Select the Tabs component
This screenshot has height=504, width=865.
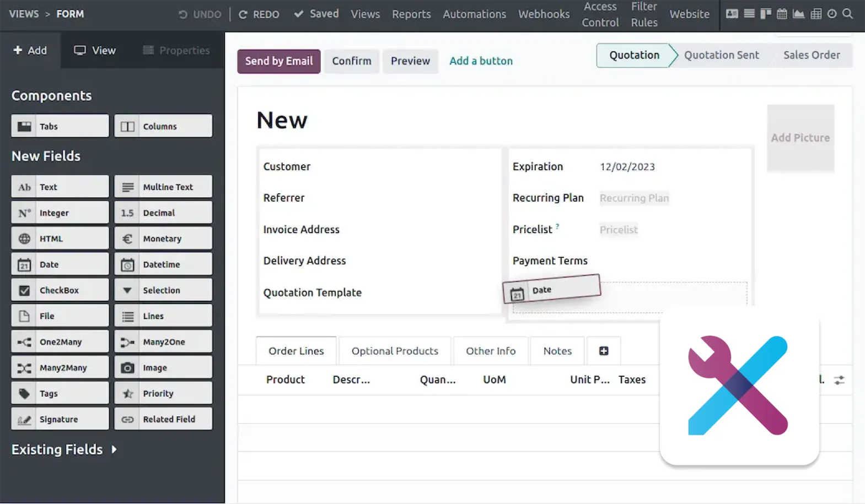60,126
